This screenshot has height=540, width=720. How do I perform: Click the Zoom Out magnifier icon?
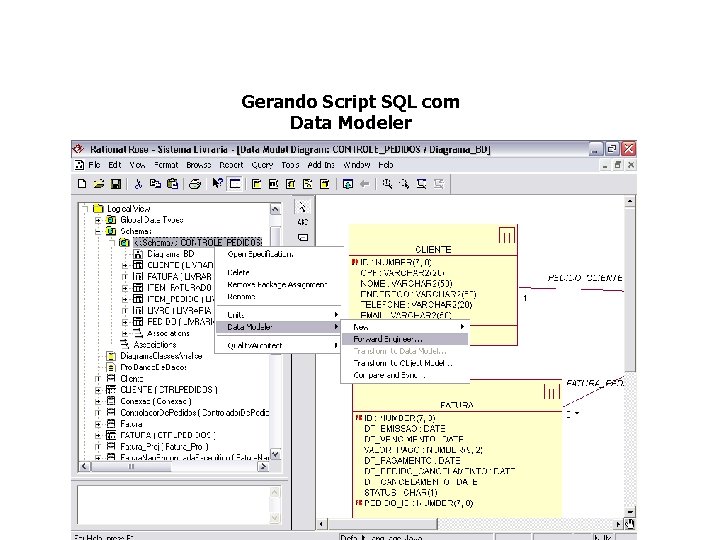coord(405,184)
